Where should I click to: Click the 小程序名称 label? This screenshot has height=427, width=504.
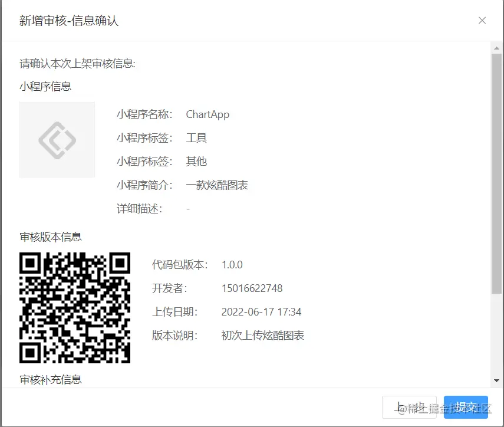[144, 114]
